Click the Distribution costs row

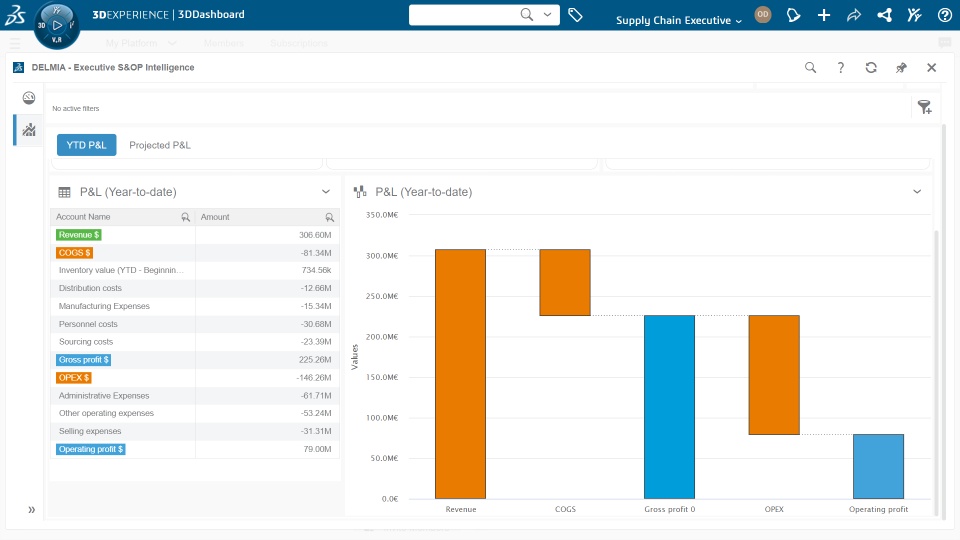pos(194,288)
